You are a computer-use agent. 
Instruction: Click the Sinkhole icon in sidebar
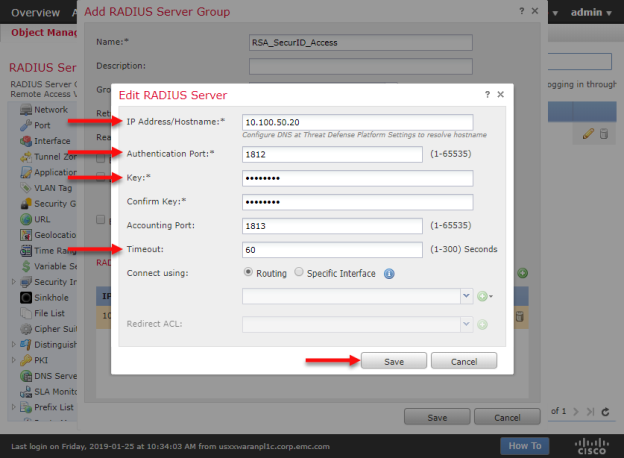pos(26,297)
